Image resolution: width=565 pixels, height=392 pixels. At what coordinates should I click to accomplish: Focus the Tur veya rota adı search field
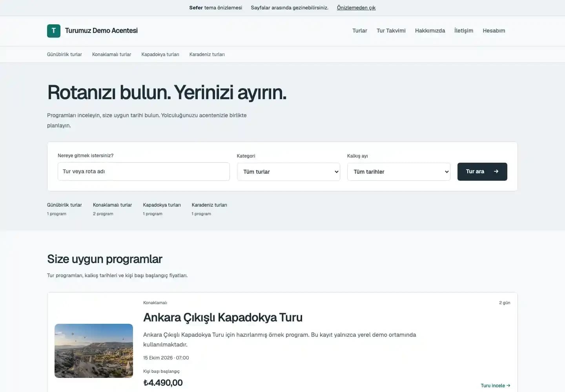[144, 172]
